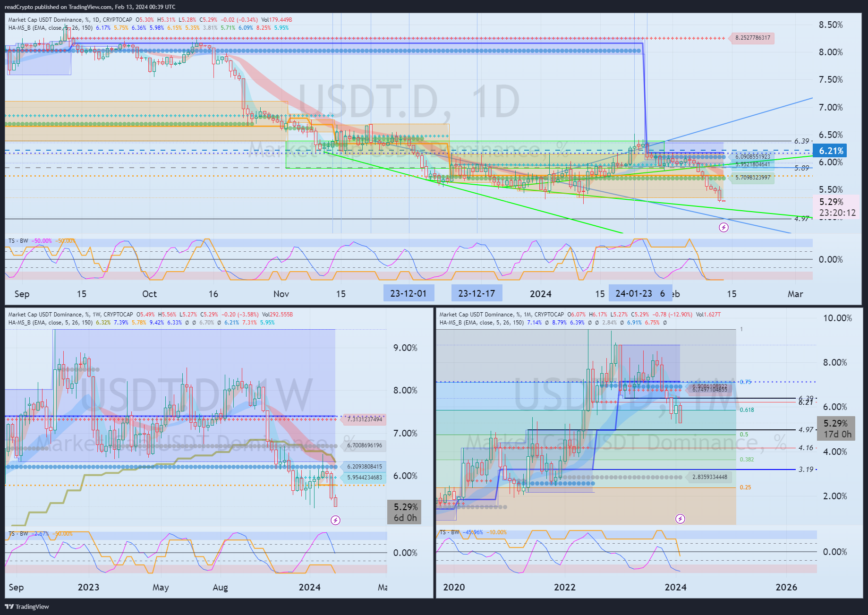Click the 5.89 line label on the daily chart

click(801, 168)
